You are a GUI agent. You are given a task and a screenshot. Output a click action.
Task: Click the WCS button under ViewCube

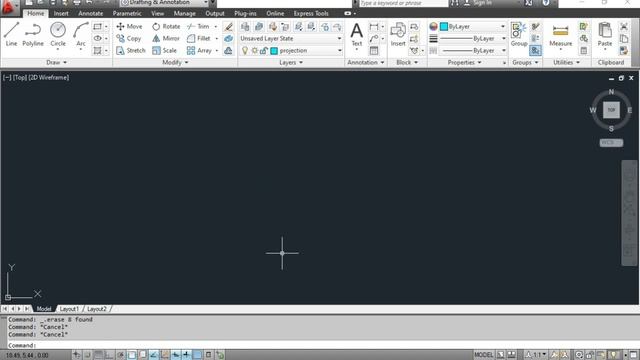click(x=611, y=142)
